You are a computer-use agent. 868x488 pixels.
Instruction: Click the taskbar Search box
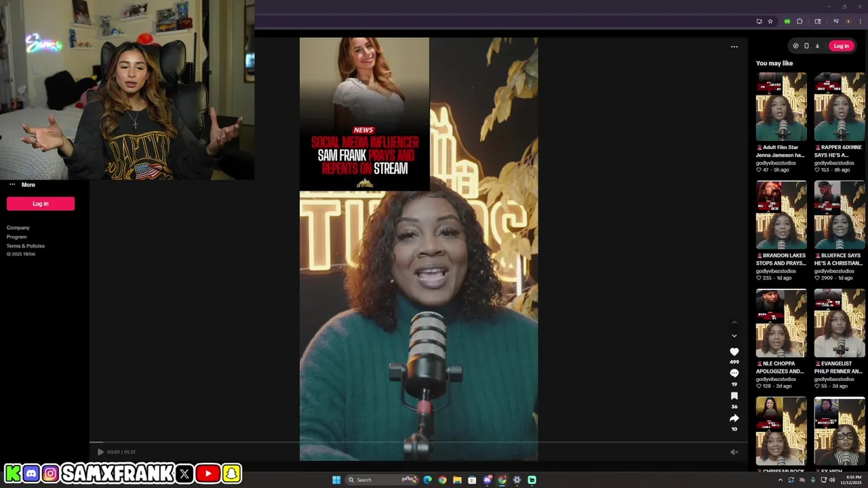point(383,480)
